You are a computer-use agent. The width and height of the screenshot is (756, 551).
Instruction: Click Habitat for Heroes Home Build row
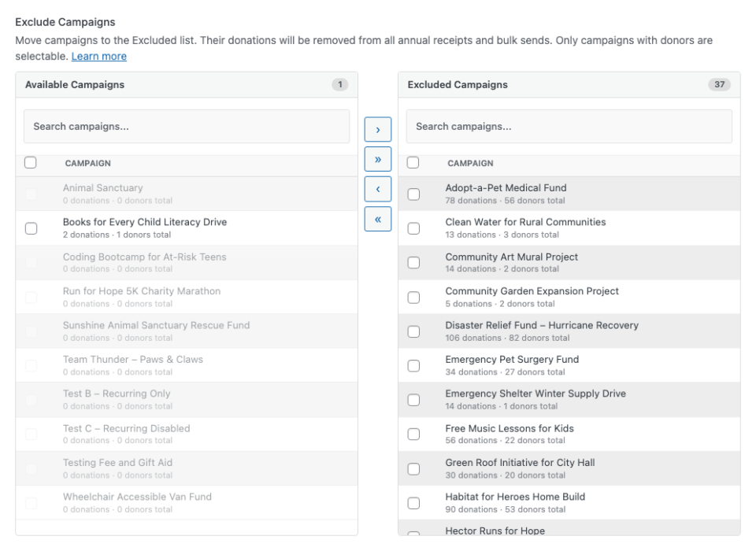pos(569,502)
